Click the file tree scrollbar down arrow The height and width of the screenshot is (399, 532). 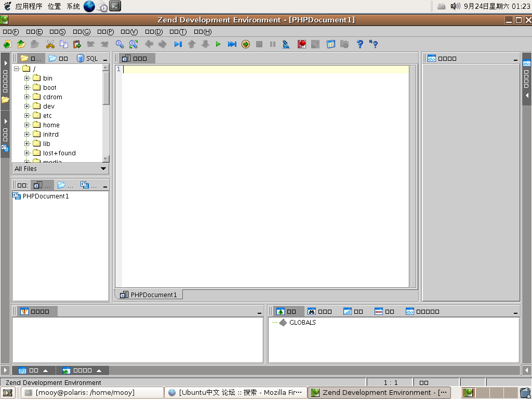tap(105, 158)
